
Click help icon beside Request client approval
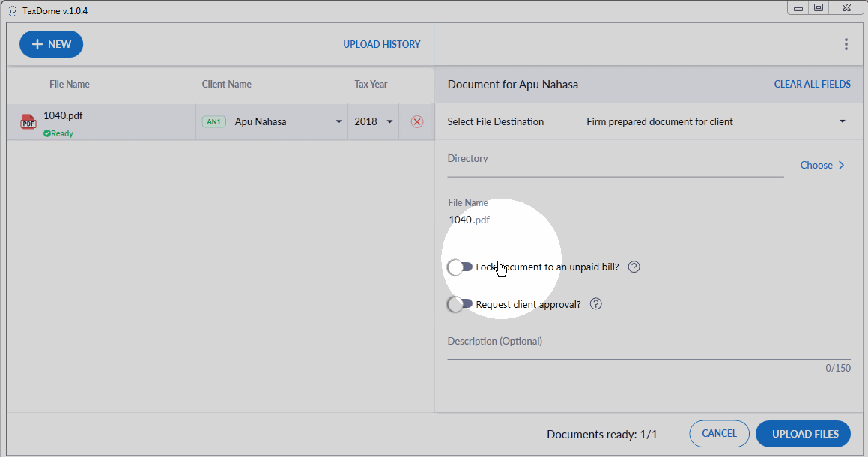(x=596, y=304)
